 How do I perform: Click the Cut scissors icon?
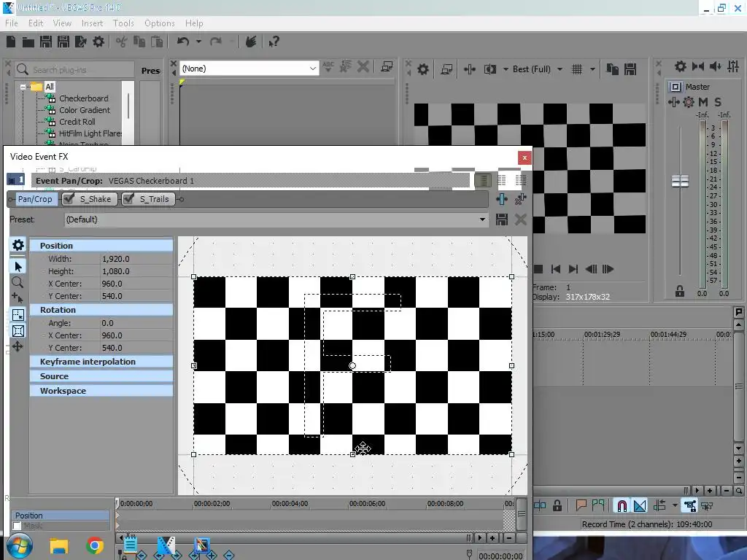point(122,42)
